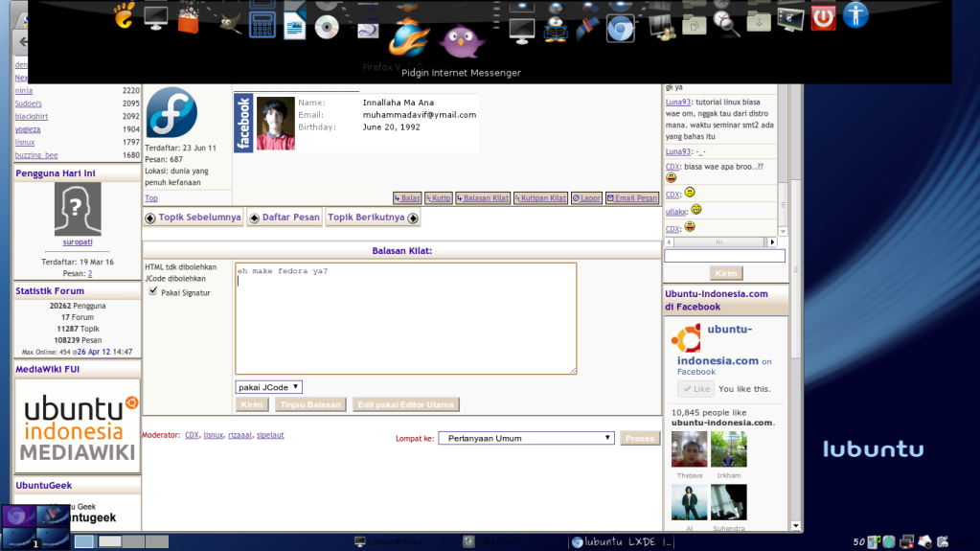Open the Tux penguin icon in dock

[555, 29]
